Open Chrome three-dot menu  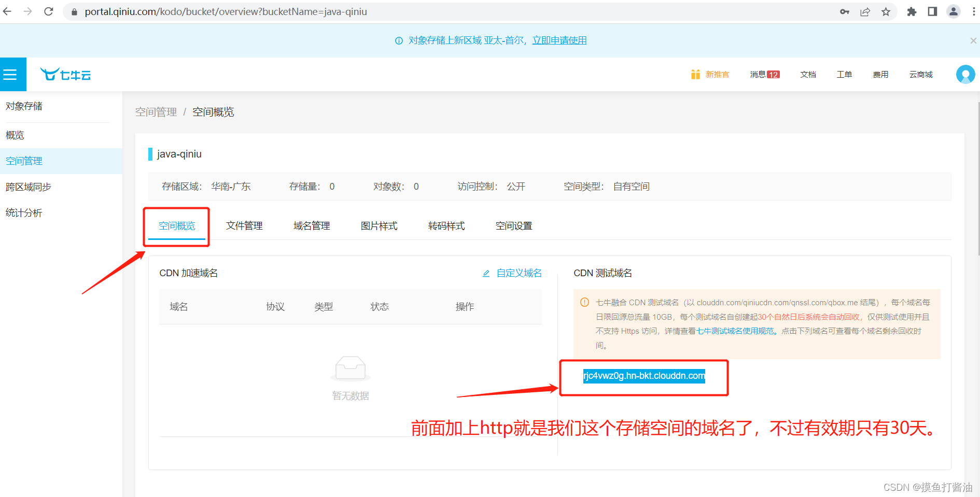[973, 11]
